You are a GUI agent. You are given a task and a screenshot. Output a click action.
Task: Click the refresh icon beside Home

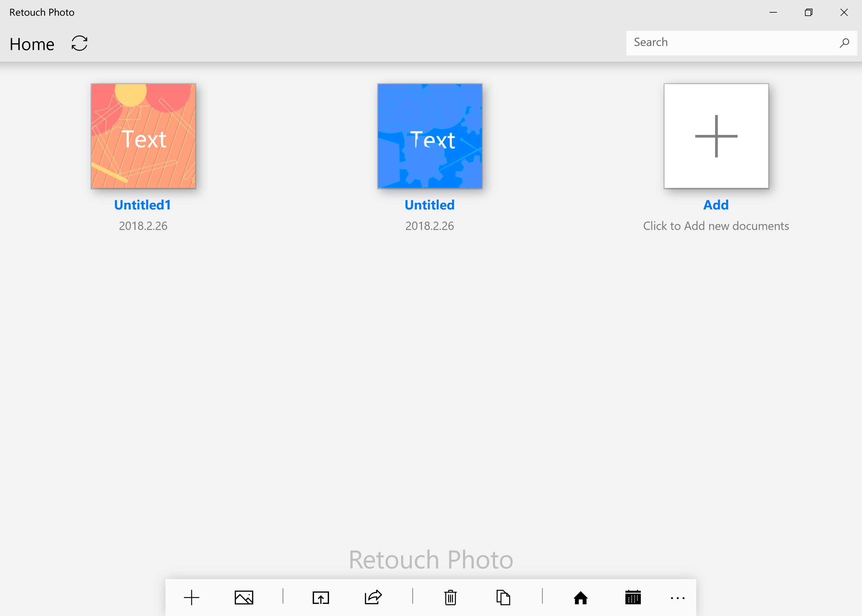tap(79, 43)
